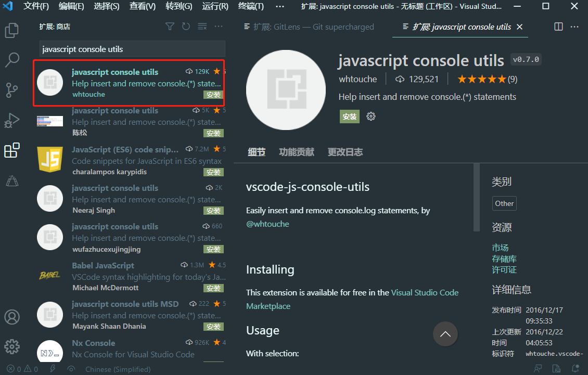Viewport: 588px width, 375px height.
Task: Install javascript console utils by wufazhucexujingjing
Action: (x=213, y=249)
